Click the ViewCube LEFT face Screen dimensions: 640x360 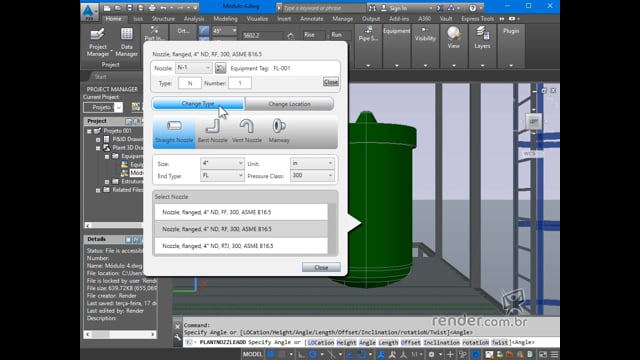533,121
